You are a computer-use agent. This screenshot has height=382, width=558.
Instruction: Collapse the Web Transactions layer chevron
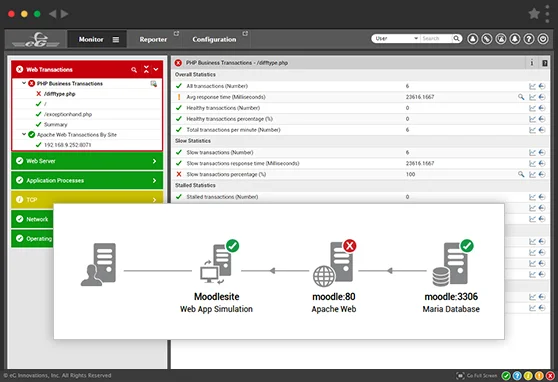[156, 69]
